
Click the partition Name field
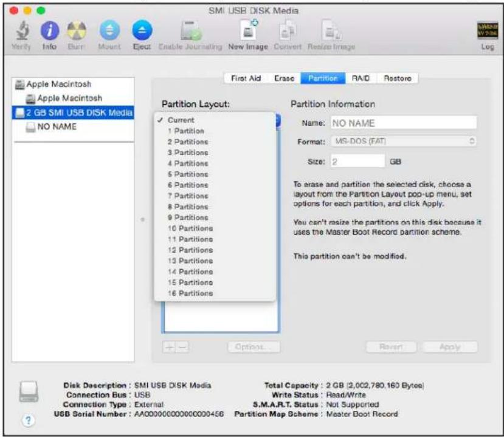click(x=404, y=123)
